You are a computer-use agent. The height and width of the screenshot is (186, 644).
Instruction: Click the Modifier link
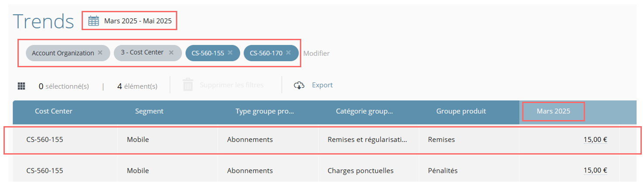(317, 53)
